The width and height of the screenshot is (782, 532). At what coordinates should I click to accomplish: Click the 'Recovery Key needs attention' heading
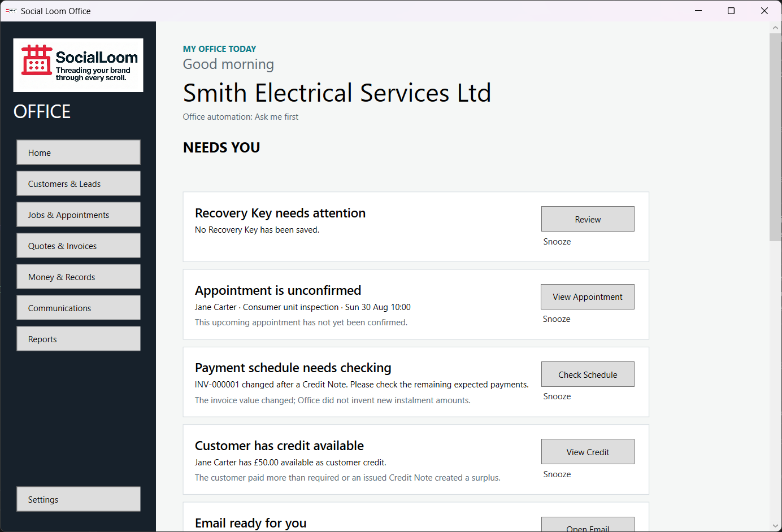click(280, 213)
